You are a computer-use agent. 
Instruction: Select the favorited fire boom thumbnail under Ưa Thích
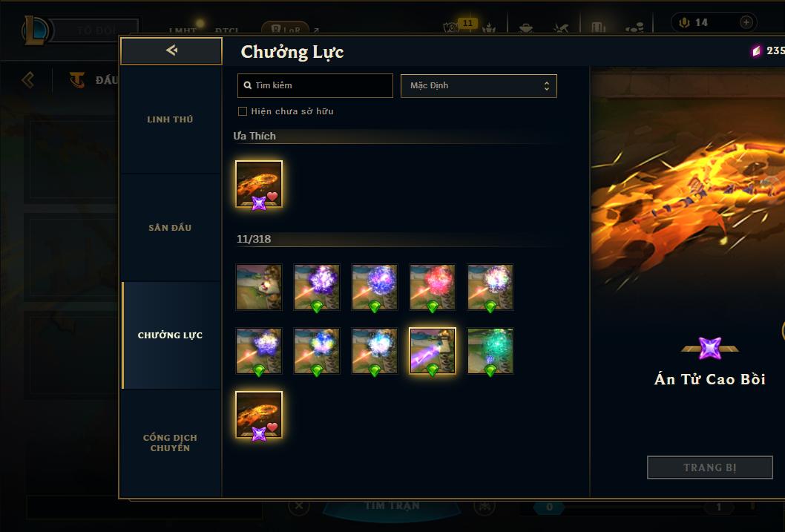pos(259,184)
